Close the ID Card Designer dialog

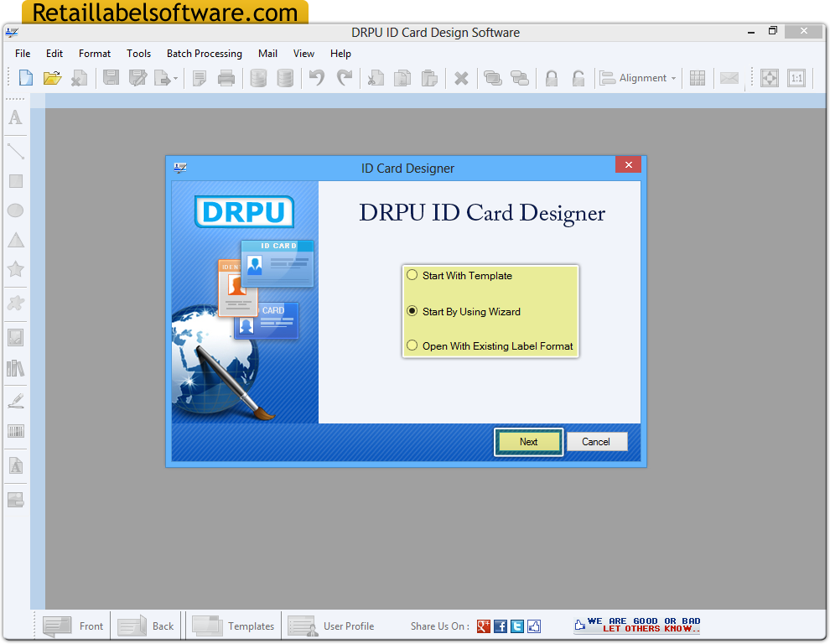coord(628,164)
